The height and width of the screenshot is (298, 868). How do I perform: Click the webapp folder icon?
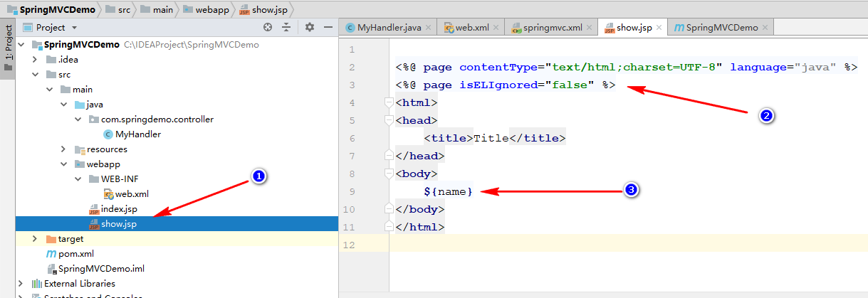[x=79, y=164]
